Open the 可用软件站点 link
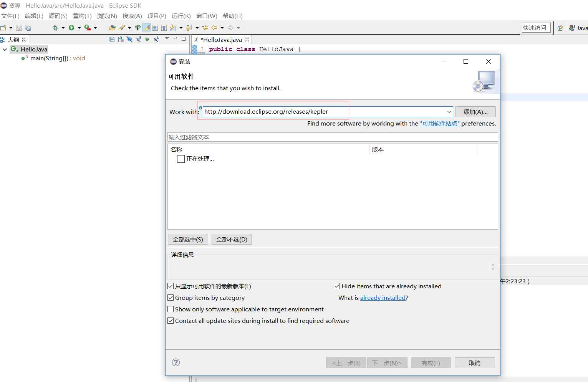The width and height of the screenshot is (588, 382). 440,124
